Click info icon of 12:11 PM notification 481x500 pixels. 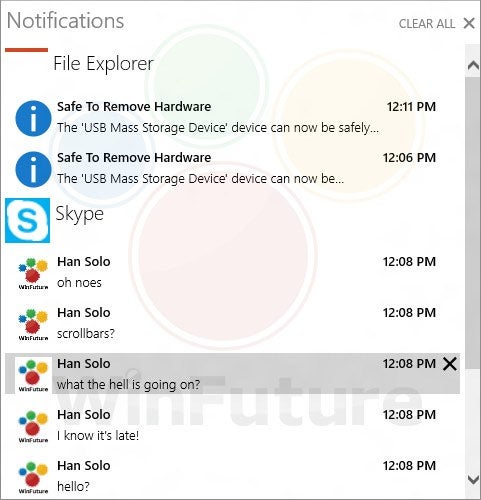point(33,118)
